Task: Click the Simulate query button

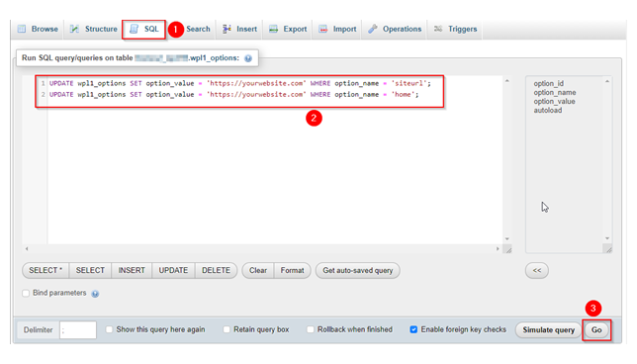Action: pos(548,330)
